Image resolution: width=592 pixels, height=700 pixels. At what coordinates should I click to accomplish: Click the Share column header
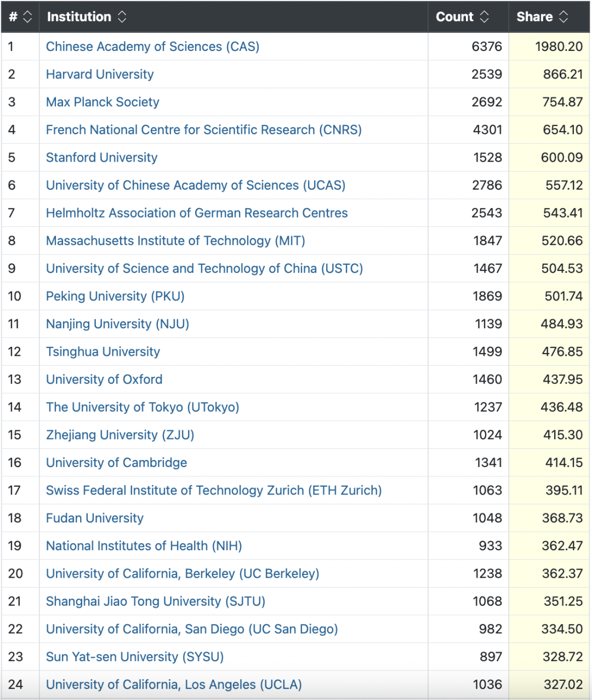(x=534, y=16)
